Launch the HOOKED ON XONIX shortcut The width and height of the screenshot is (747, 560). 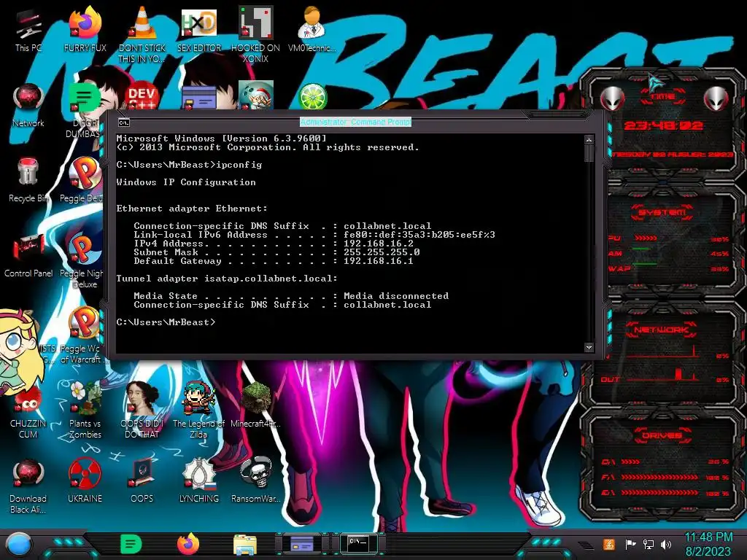[x=256, y=34]
